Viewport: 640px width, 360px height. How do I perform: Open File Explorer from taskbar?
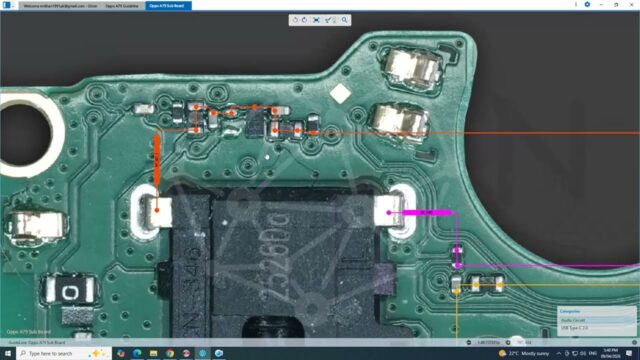click(153, 353)
